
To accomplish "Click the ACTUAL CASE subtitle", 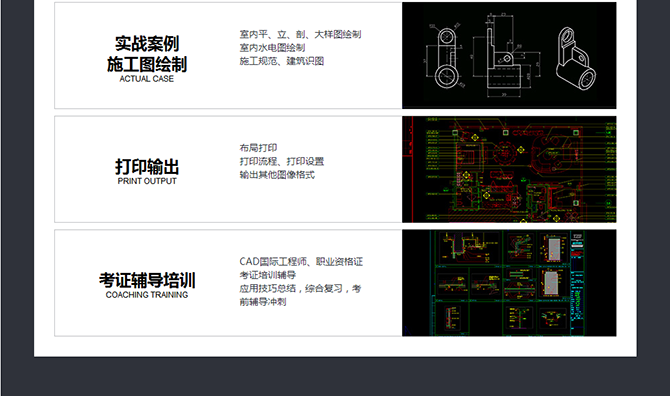I will click(147, 79).
